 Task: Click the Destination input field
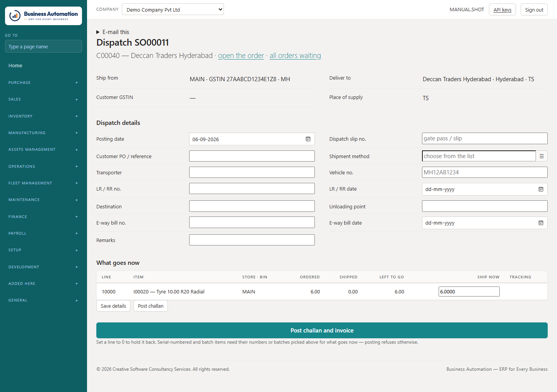click(252, 206)
